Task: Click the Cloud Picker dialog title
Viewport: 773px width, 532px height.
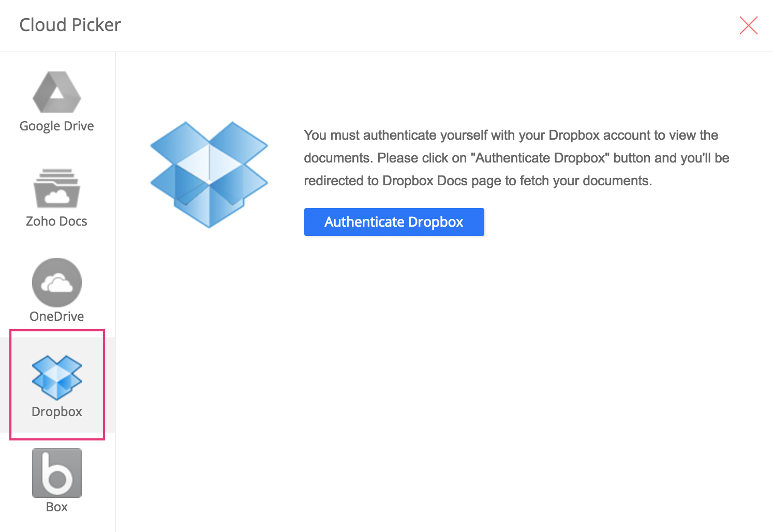Action: (x=70, y=25)
